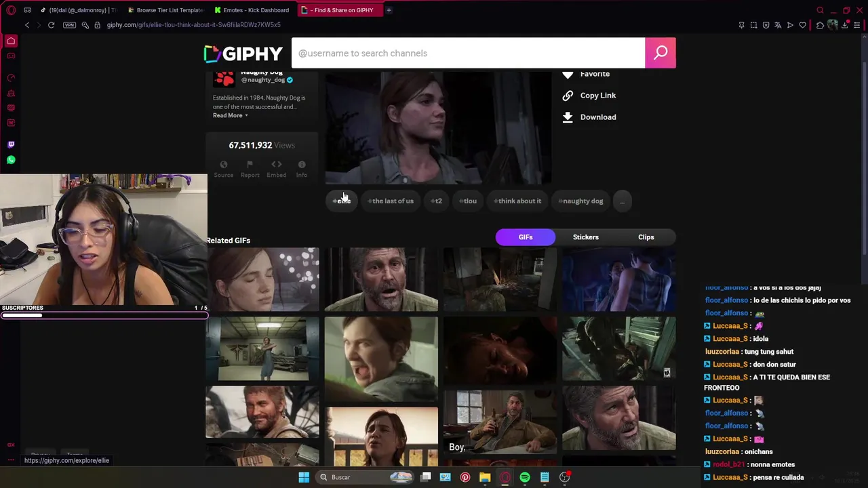
Task: Click the tab search magnifier in title bar
Action: [x=820, y=10]
